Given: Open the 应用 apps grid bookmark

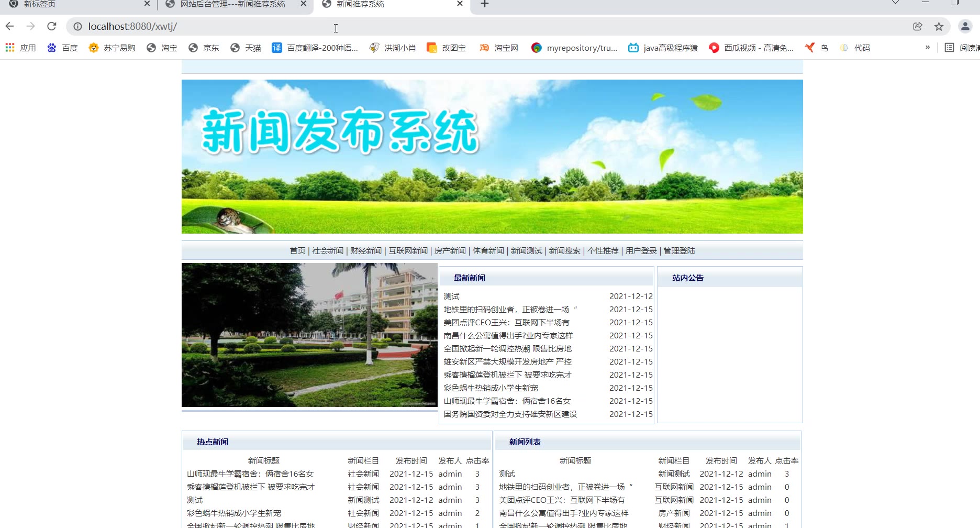Looking at the screenshot, I should 20,48.
